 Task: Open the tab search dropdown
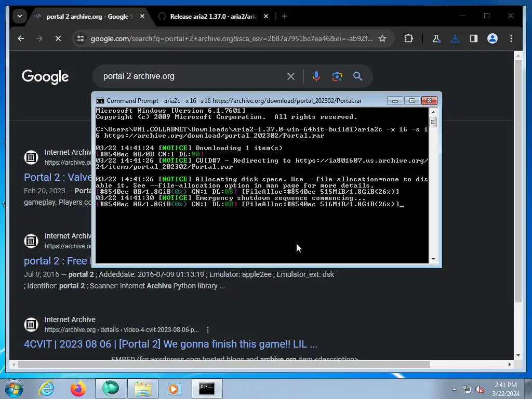tap(20, 16)
